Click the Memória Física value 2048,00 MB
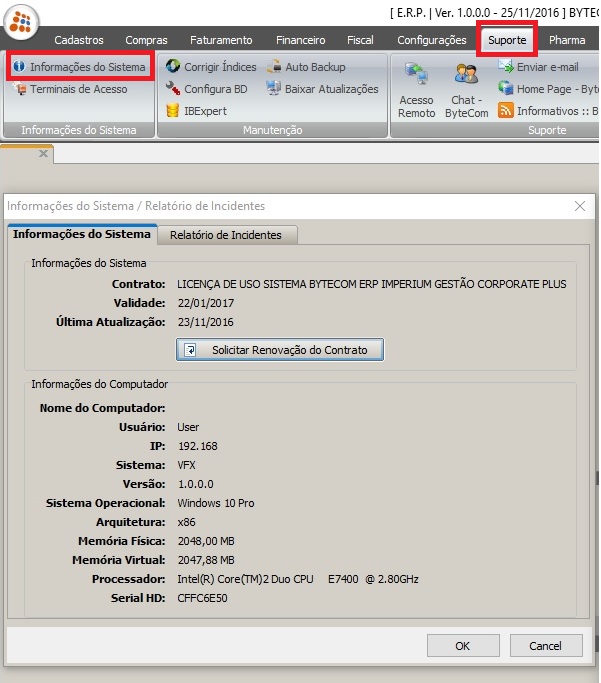This screenshot has width=601, height=683. (206, 541)
